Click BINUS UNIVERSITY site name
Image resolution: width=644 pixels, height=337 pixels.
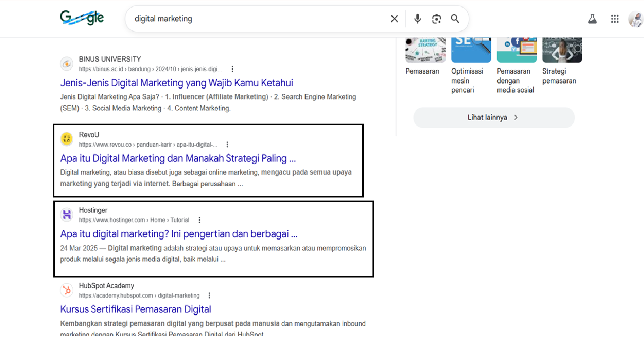(110, 59)
